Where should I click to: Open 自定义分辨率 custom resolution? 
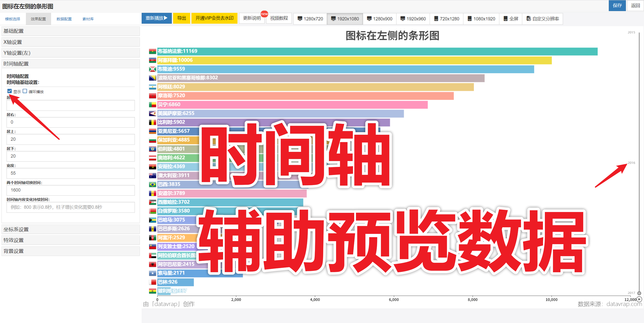[x=542, y=19]
